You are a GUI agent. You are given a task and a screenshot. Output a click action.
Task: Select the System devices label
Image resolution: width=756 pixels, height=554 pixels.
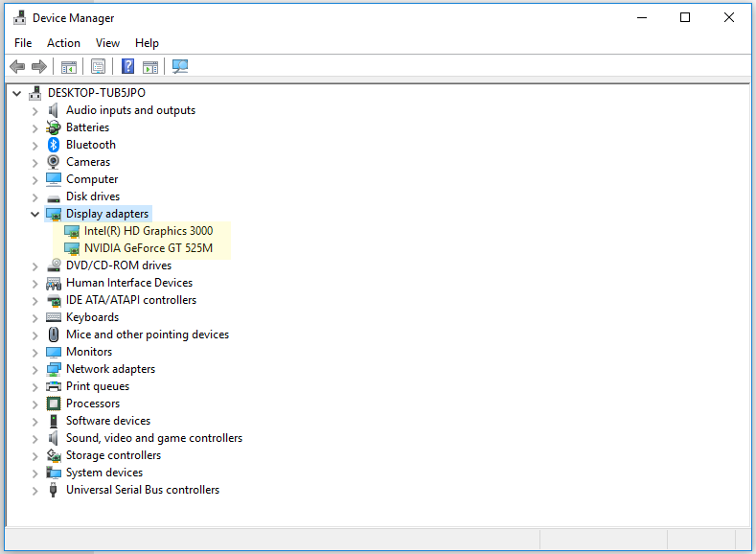point(104,473)
